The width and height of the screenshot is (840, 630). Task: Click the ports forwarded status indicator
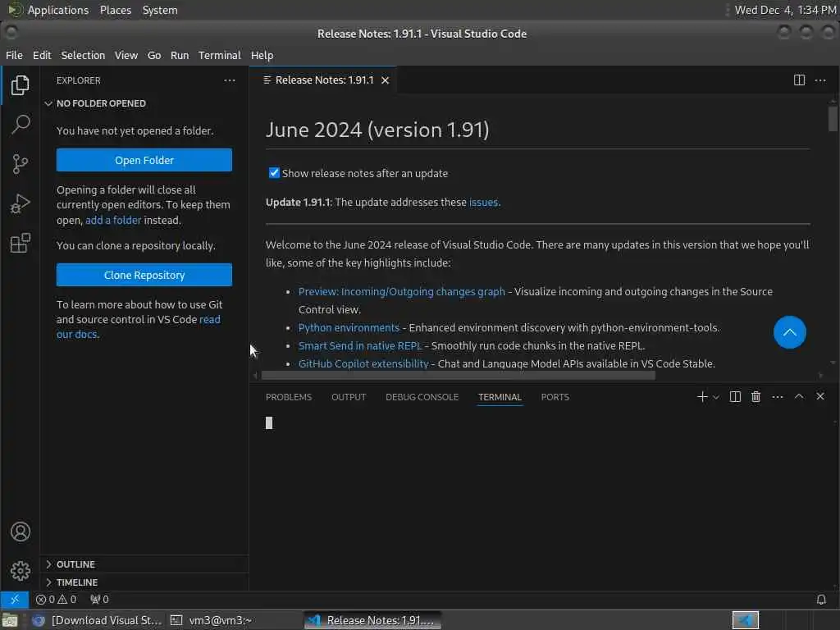tap(99, 599)
